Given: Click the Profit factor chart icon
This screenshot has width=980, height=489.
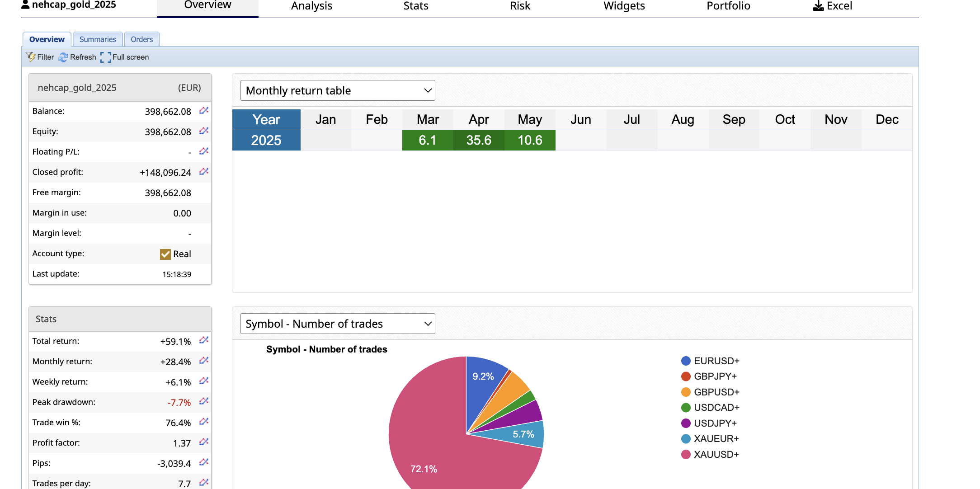Looking at the screenshot, I should tap(204, 442).
